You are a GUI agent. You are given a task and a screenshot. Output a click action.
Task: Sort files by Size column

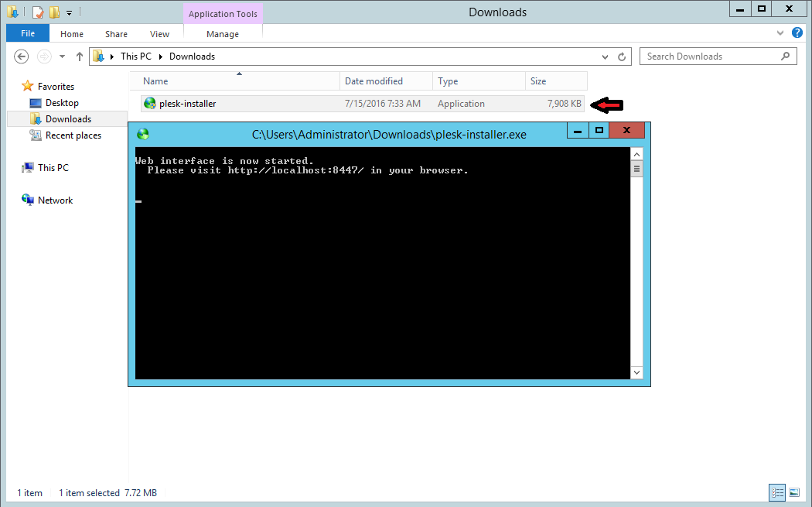(556, 81)
